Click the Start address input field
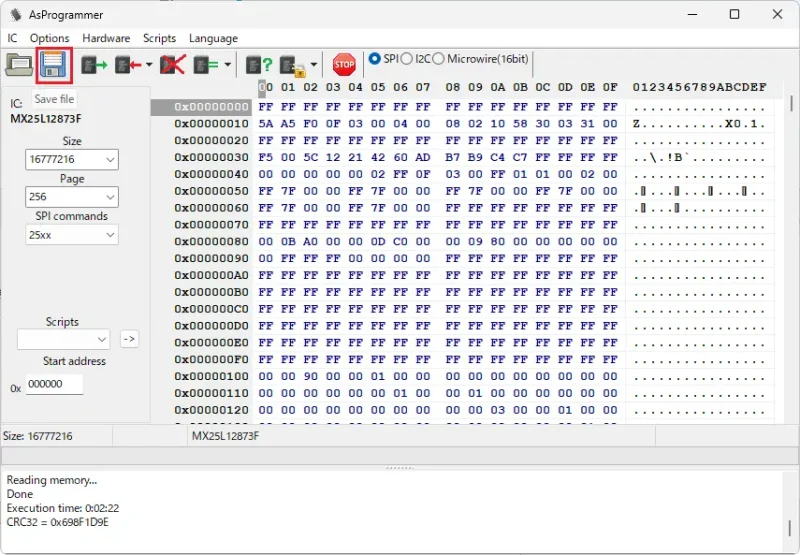 click(x=54, y=384)
